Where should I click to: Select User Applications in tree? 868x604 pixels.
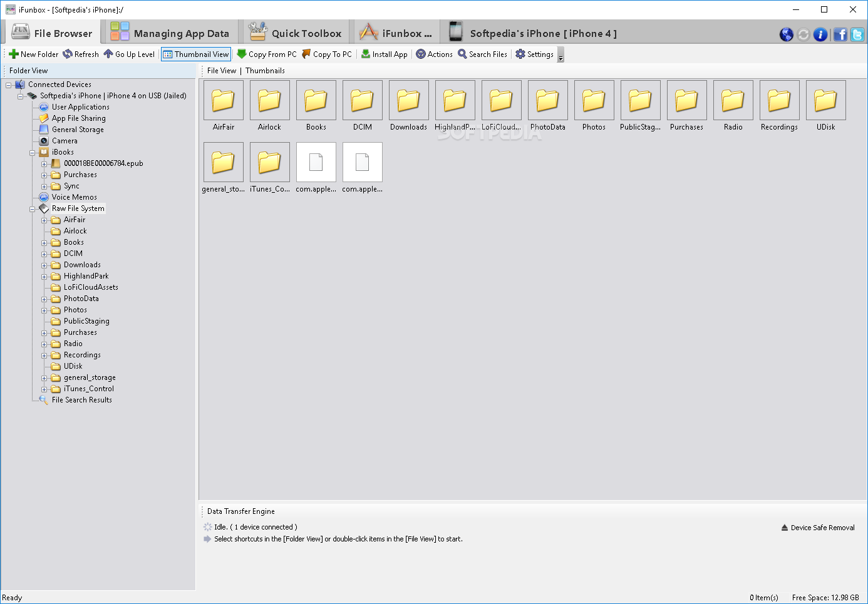pos(80,107)
